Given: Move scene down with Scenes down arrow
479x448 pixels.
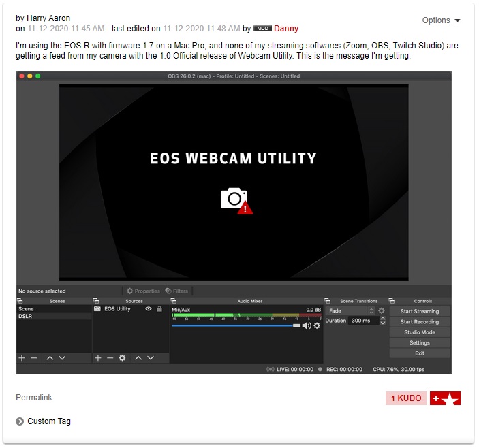Looking at the screenshot, I should [62, 358].
